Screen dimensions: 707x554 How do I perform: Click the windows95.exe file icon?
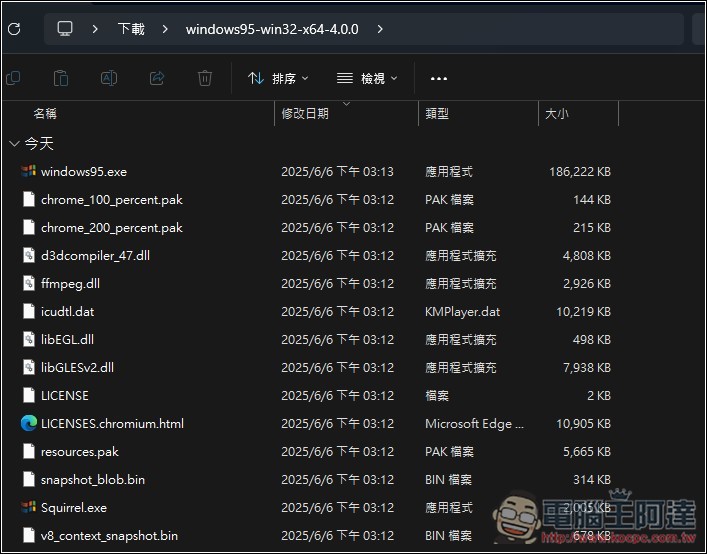28,171
